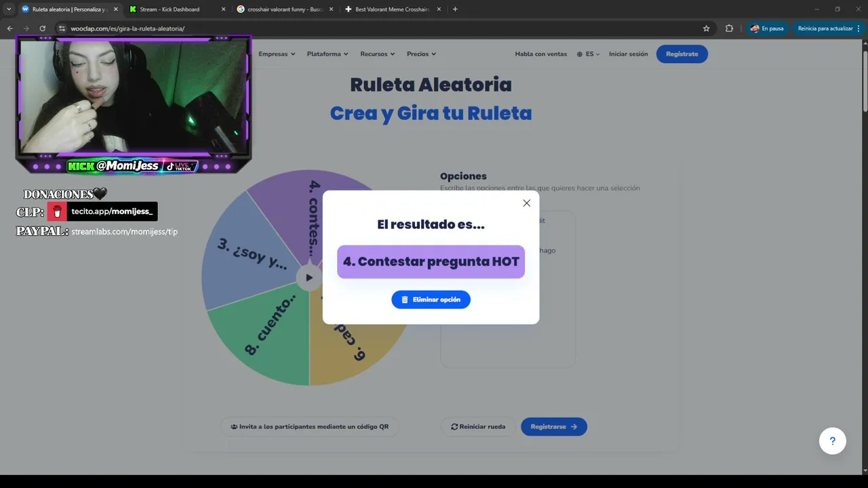This screenshot has height=488, width=868.
Task: Close the result popup with the X
Action: 526,203
